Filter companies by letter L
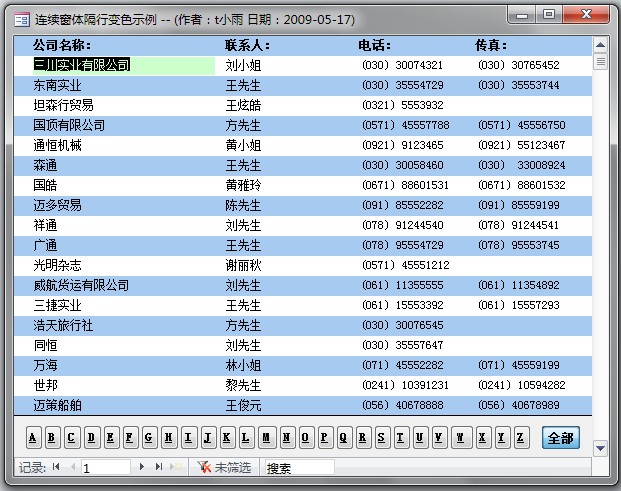The image size is (621, 491). pyautogui.click(x=246, y=438)
